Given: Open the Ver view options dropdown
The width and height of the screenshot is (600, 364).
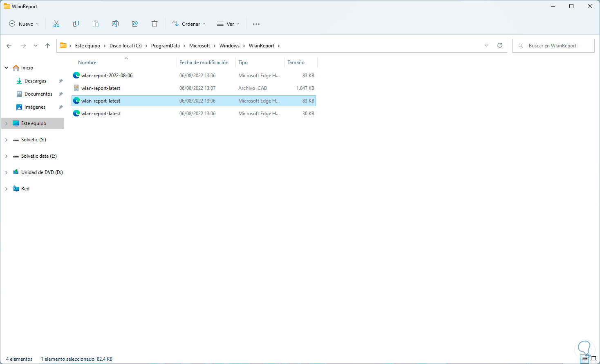Looking at the screenshot, I should click(228, 24).
